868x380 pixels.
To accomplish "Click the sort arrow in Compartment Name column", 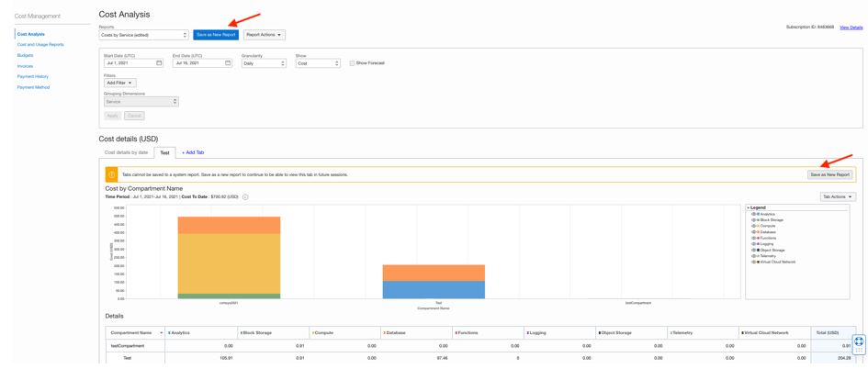I will 161,333.
